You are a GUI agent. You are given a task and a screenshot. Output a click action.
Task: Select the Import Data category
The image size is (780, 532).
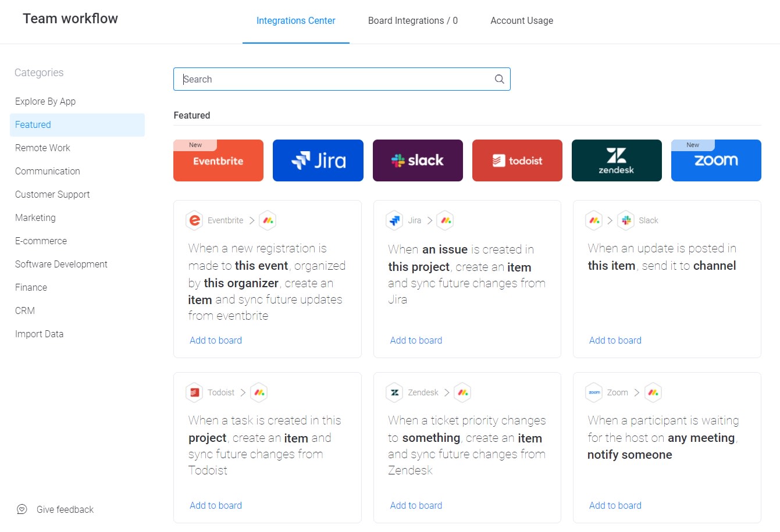pyautogui.click(x=77, y=334)
